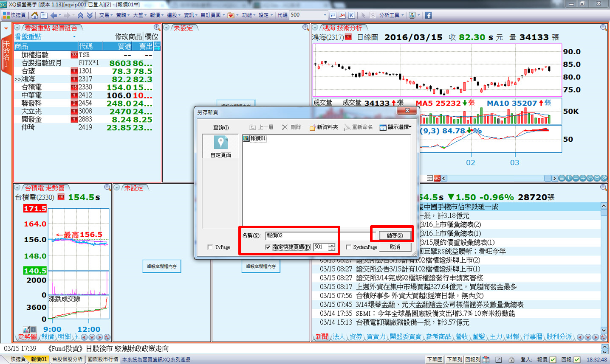Screen dimensions: 610x364
Task: Click the pop-out window icon in status bar
Action: (499, 360)
